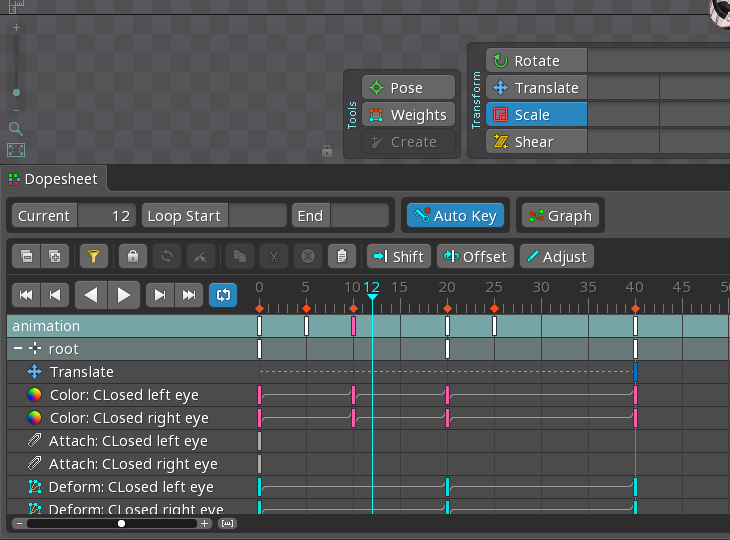Select the Pose tool
Viewport: 730px width, 540px height.
408,88
